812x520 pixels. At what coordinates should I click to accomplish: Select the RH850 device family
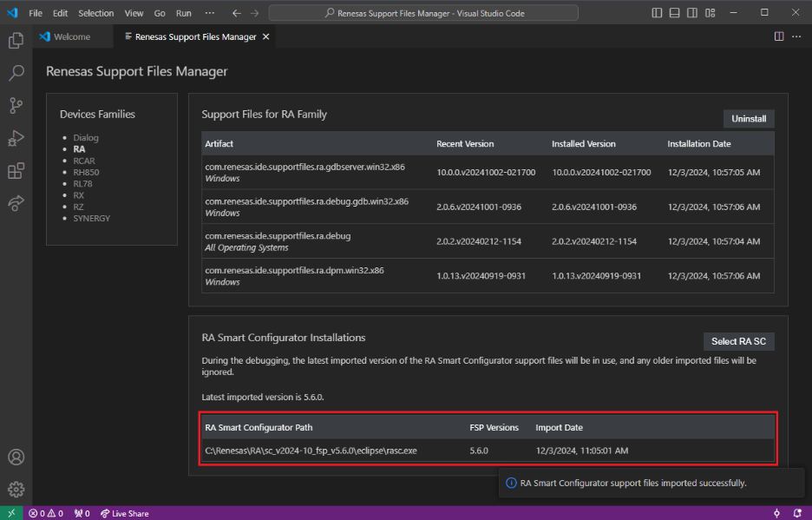coord(86,172)
